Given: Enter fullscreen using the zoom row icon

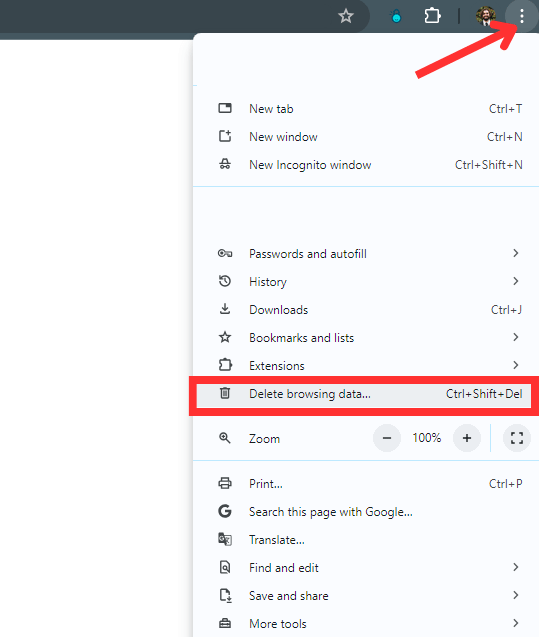Looking at the screenshot, I should tap(517, 438).
